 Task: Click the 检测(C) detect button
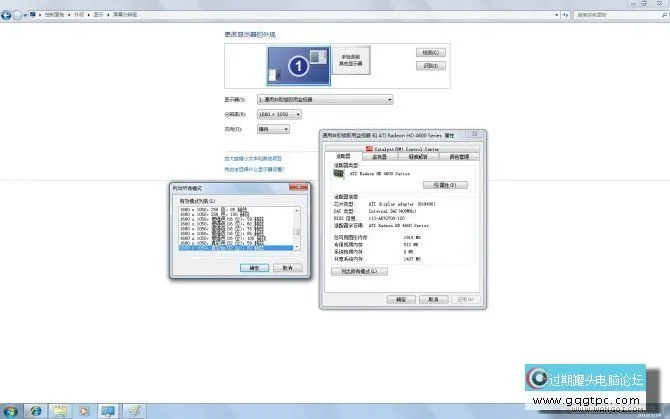pyautogui.click(x=431, y=53)
